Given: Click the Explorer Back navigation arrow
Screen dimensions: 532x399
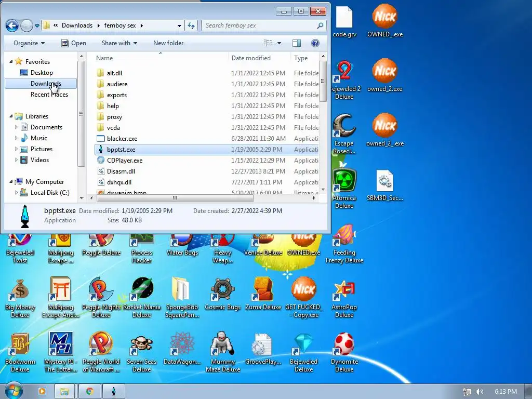Looking at the screenshot, I should [x=12, y=25].
